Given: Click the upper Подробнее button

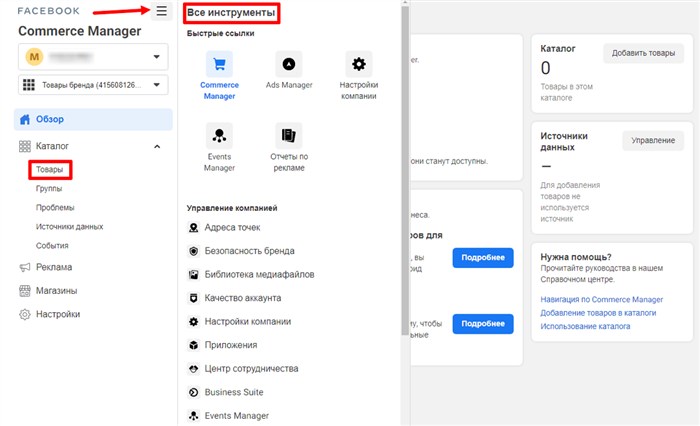Looking at the screenshot, I should tap(483, 258).
